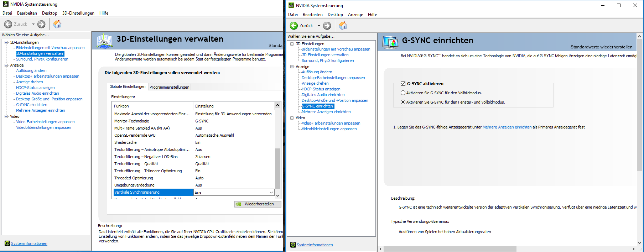
Task: Select G-SYNC für den Vollbildmodus radio button
Action: [403, 93]
